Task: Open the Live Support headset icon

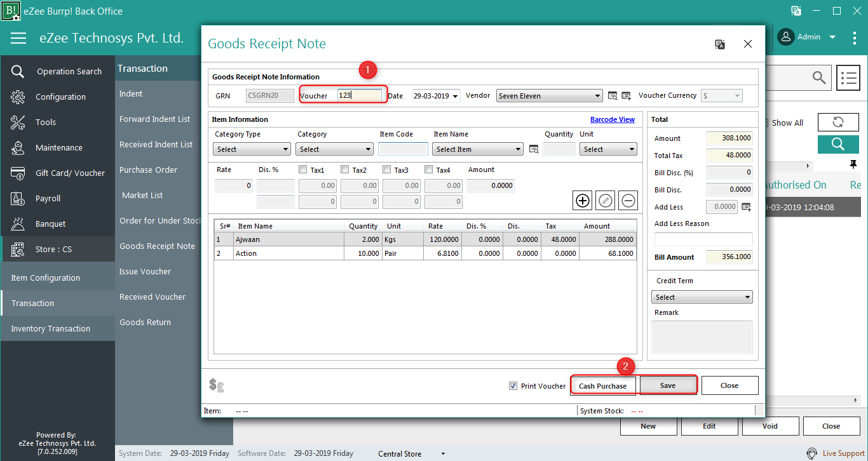Action: click(812, 453)
